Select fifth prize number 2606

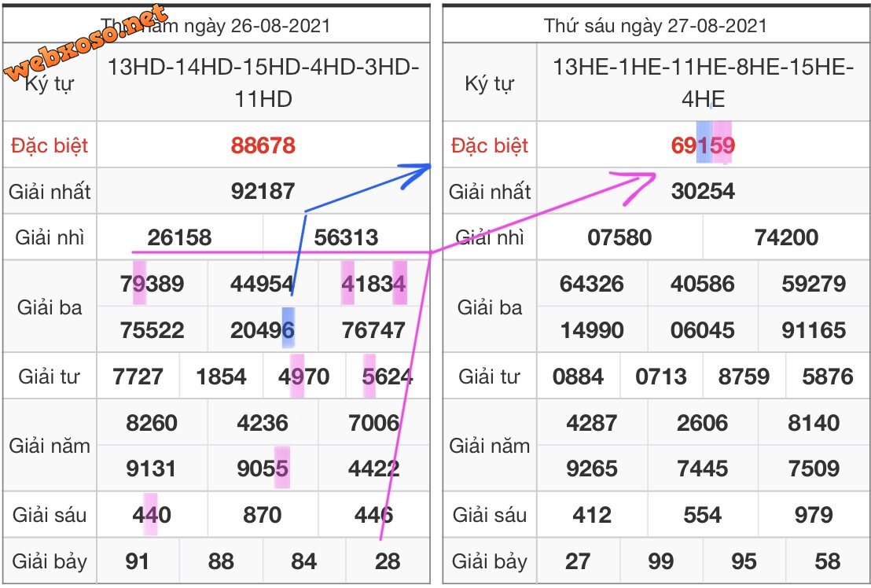click(702, 423)
